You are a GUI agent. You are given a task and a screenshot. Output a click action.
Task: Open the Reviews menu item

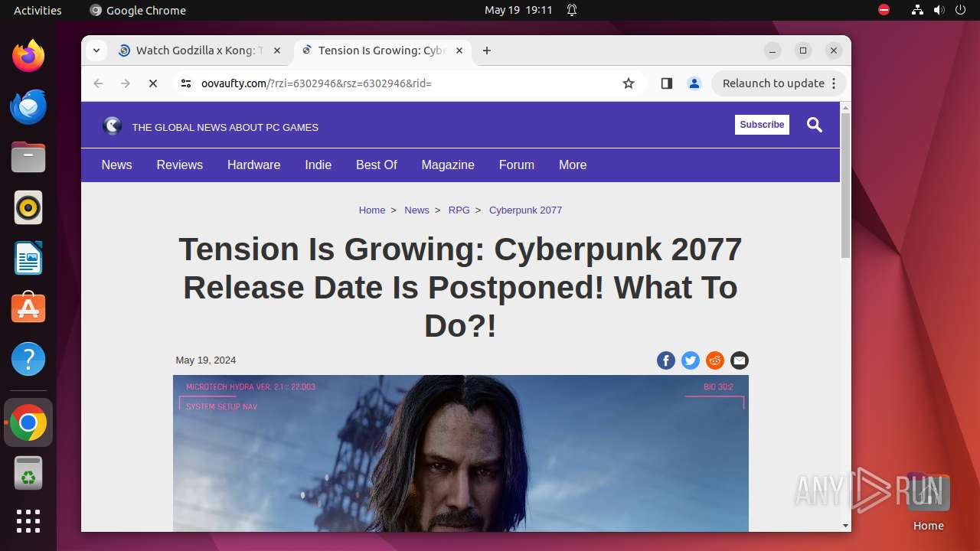[x=180, y=165]
